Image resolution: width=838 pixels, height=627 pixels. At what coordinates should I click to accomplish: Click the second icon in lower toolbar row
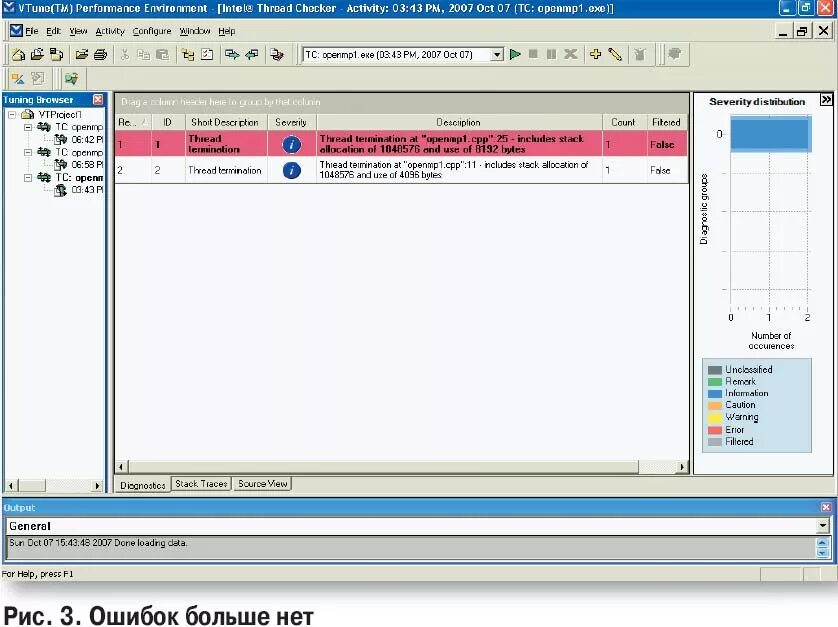click(37, 79)
